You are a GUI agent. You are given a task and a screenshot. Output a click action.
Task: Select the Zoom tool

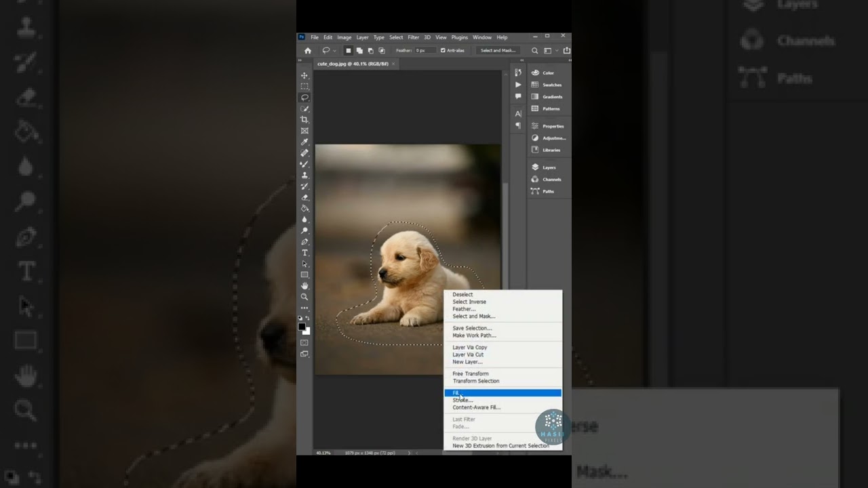[304, 297]
